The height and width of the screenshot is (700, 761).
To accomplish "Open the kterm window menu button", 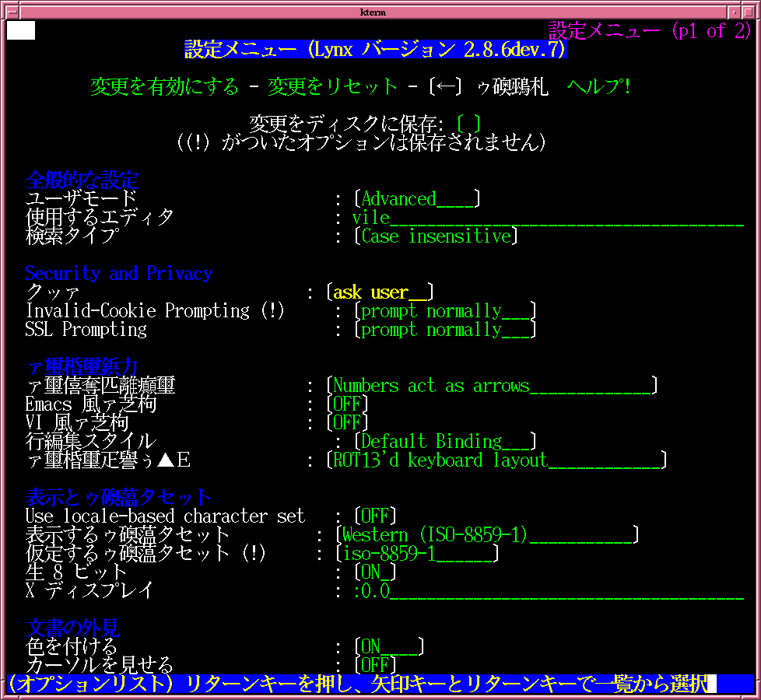I will pyautogui.click(x=10, y=11).
